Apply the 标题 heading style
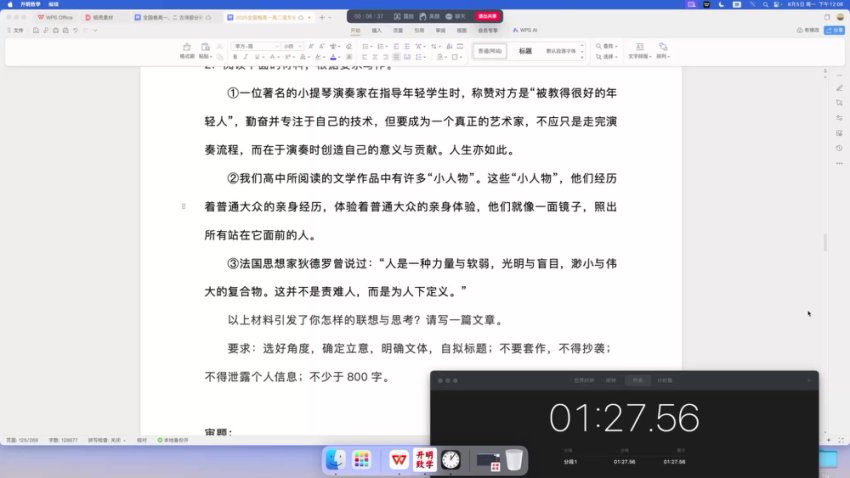 click(x=525, y=49)
